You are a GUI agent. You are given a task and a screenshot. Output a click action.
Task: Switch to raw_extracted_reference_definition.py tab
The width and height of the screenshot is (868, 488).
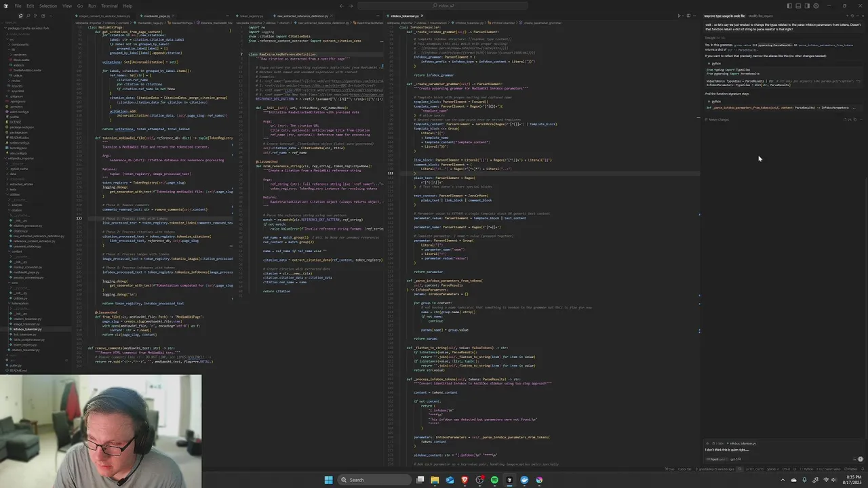[x=301, y=16]
